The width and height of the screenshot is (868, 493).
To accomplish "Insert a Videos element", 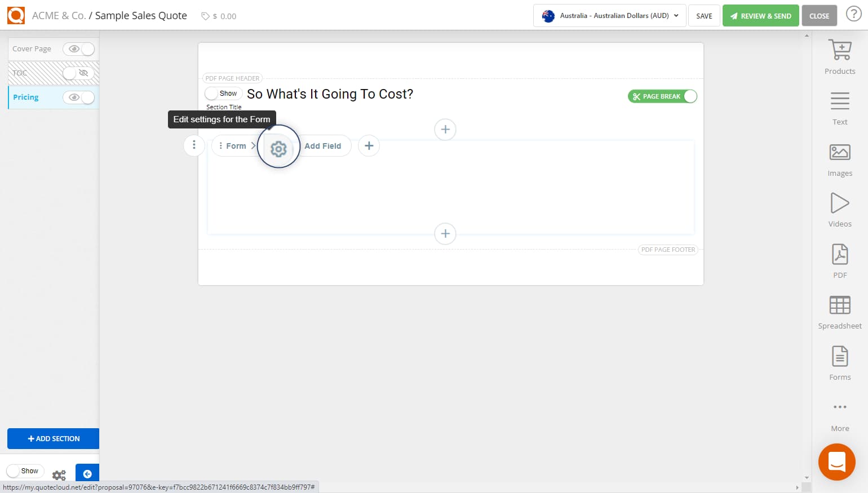I will tap(839, 208).
